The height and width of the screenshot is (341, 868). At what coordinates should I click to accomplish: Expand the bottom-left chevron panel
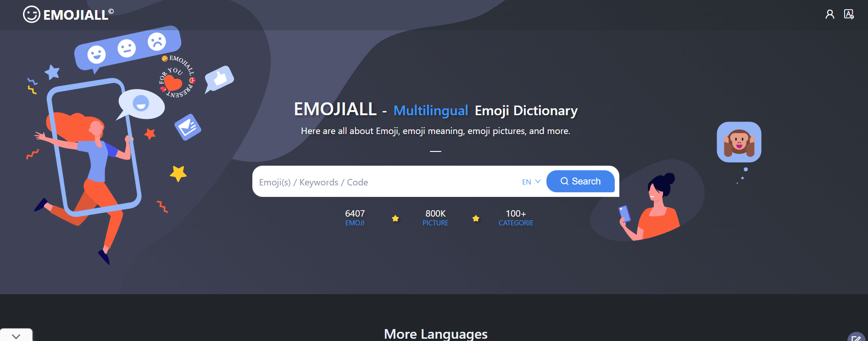click(16, 335)
